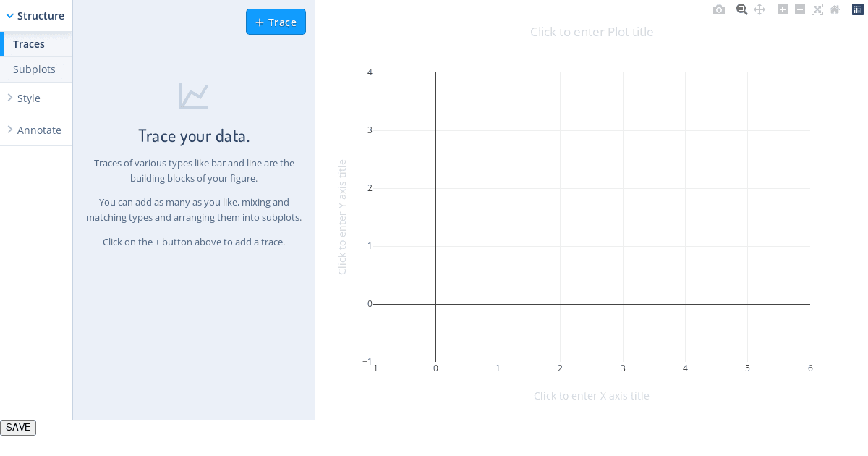868x456 pixels.
Task: Click the line chart placeholder graphic
Action: coord(194,96)
